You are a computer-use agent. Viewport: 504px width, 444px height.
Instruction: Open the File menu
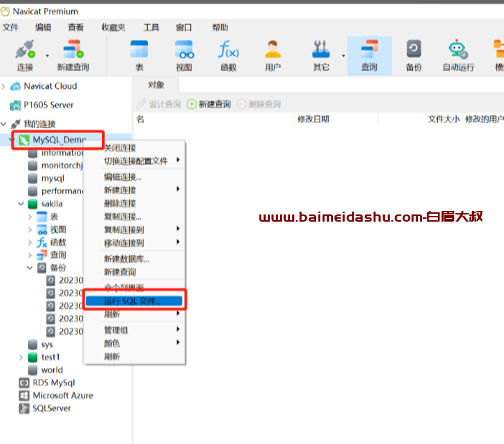point(11,27)
